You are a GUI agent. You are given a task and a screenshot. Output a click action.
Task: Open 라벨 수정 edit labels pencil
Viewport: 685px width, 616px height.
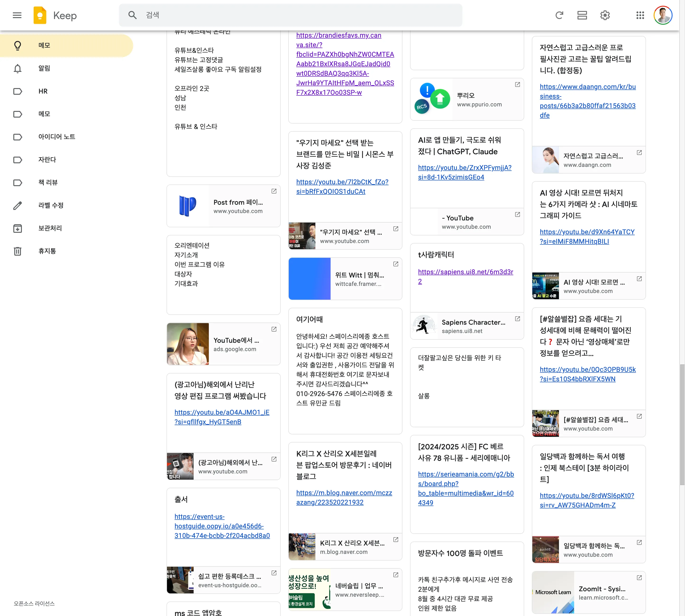tap(51, 205)
